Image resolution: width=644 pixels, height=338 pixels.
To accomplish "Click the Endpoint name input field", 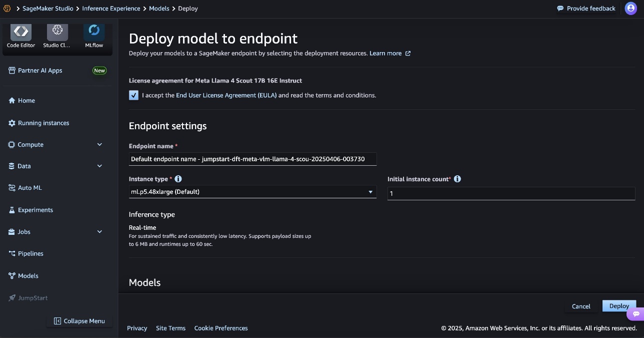I will [x=252, y=159].
